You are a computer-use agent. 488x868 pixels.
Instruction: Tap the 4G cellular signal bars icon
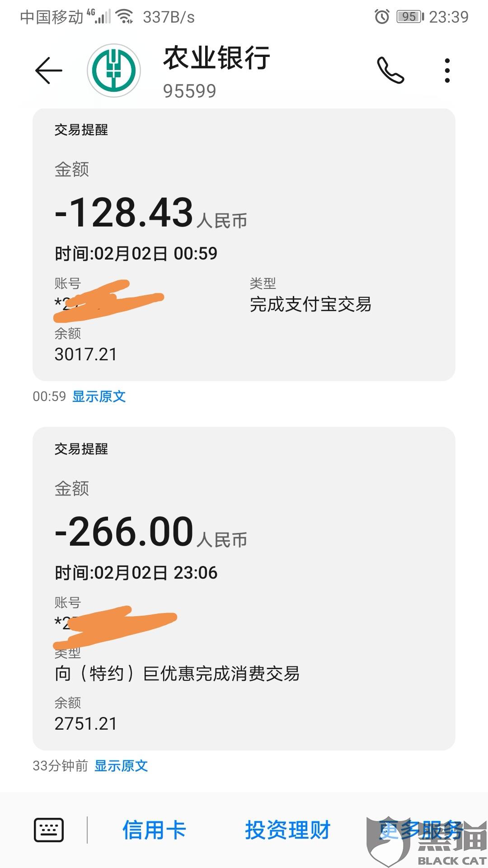point(99,17)
